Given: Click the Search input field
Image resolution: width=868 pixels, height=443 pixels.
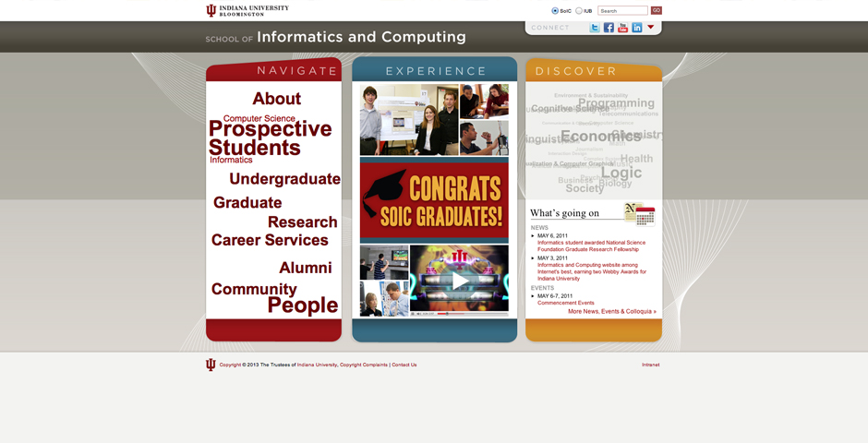Looking at the screenshot, I should pos(622,10).
